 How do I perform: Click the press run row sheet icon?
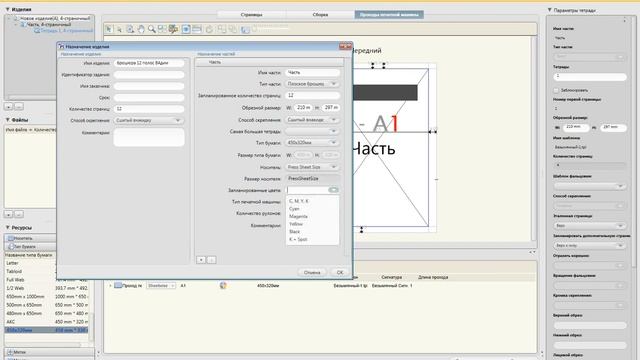click(x=118, y=285)
